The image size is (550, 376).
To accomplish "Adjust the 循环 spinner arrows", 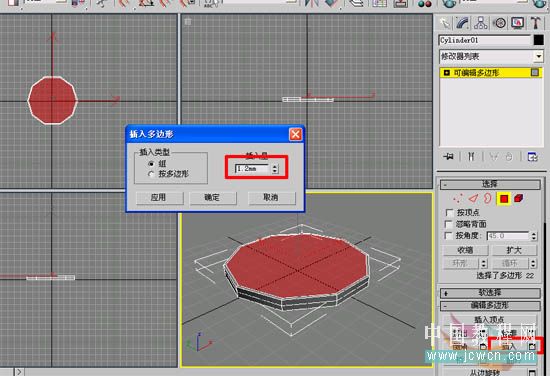I will pos(533,263).
